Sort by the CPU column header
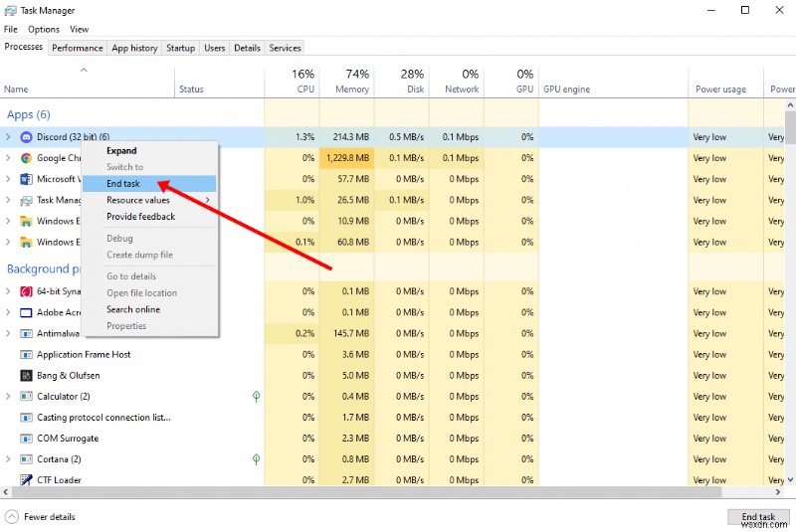The width and height of the screenshot is (796, 532). (292, 82)
